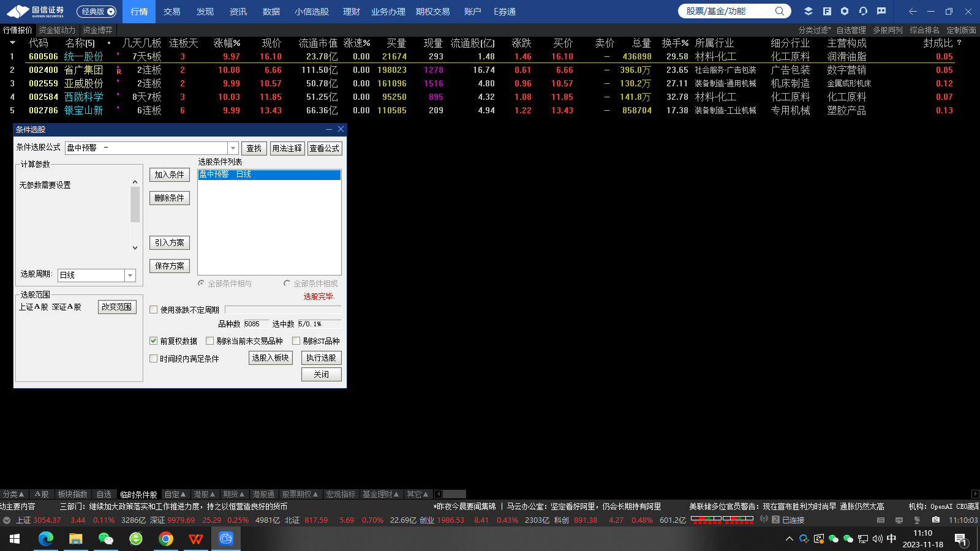Click the search magnifier in the stock search box

click(779, 11)
